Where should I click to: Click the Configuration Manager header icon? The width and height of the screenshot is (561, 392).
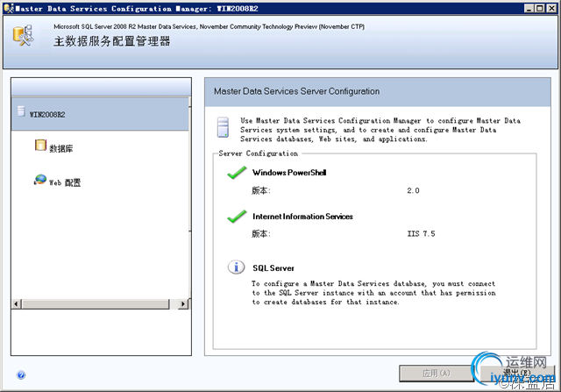(24, 35)
